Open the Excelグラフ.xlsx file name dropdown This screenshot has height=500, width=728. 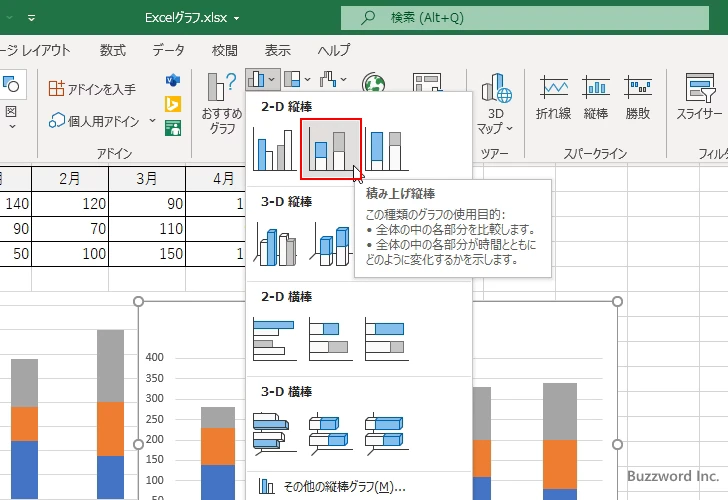[236, 18]
